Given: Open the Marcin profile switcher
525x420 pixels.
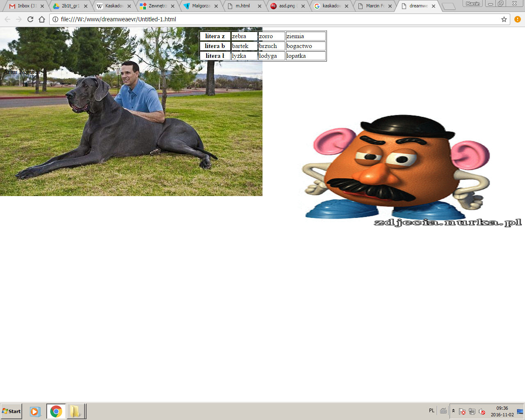Looking at the screenshot, I should tap(472, 4).
